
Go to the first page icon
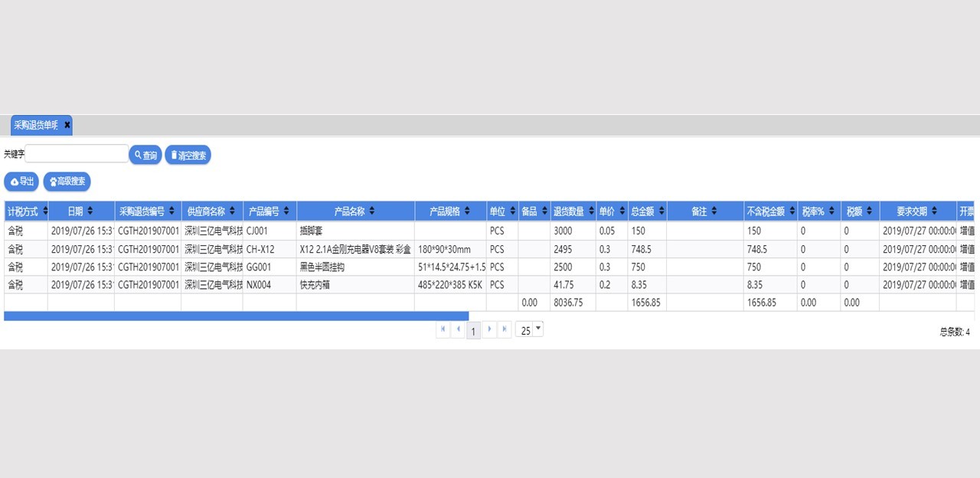(x=443, y=329)
